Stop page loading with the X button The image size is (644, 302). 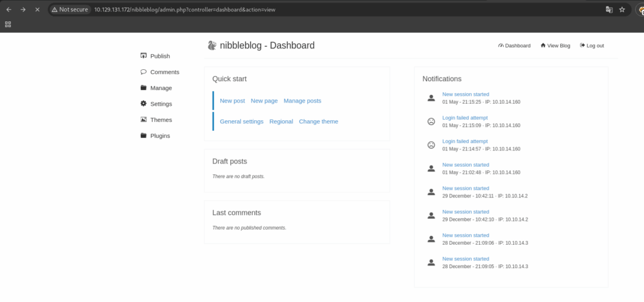(x=37, y=9)
